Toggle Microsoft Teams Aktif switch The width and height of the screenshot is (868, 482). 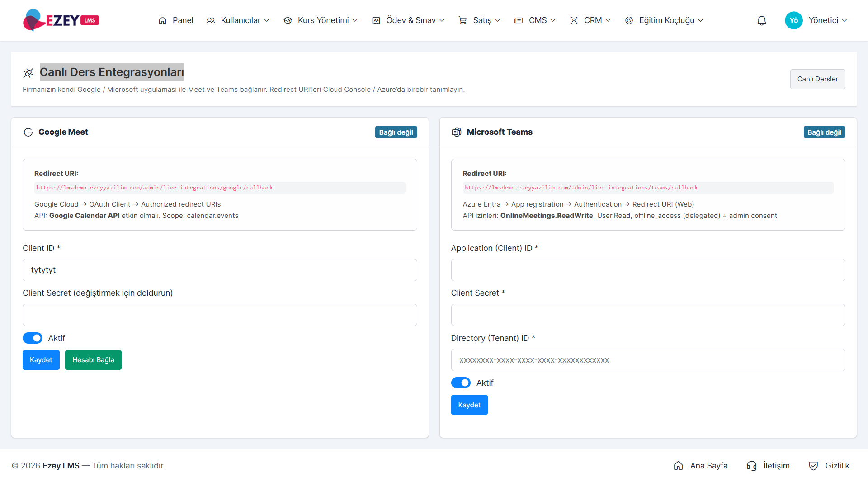click(x=461, y=383)
